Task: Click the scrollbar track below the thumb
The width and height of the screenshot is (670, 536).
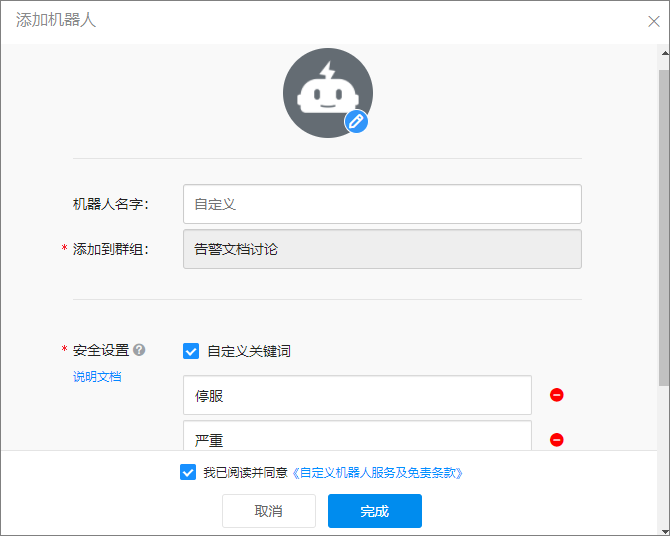Action: 664,420
